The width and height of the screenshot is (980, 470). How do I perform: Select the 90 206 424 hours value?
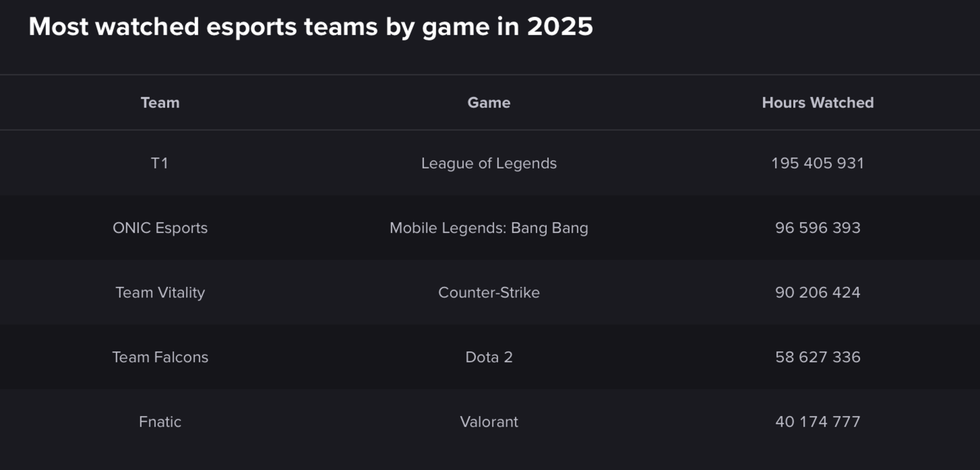click(817, 292)
